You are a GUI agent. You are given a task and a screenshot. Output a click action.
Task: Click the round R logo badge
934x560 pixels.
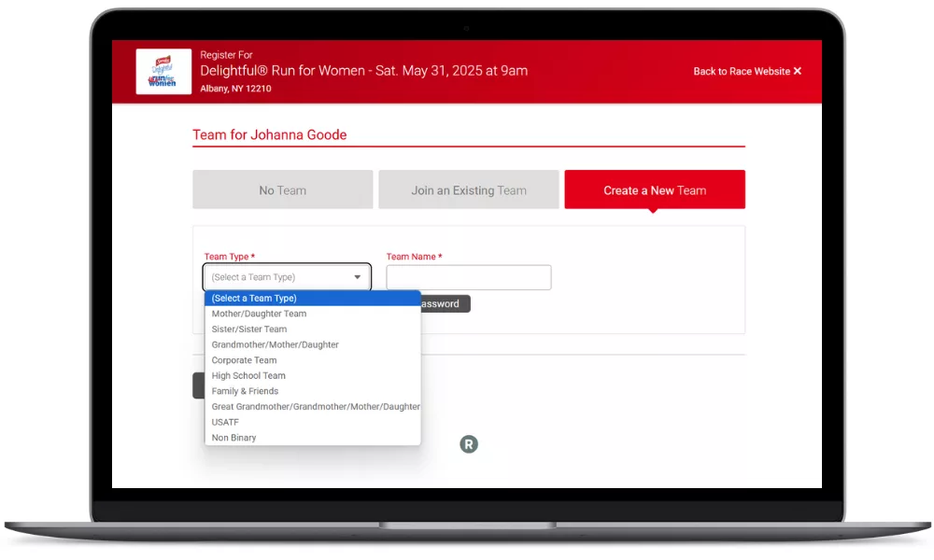(x=469, y=444)
